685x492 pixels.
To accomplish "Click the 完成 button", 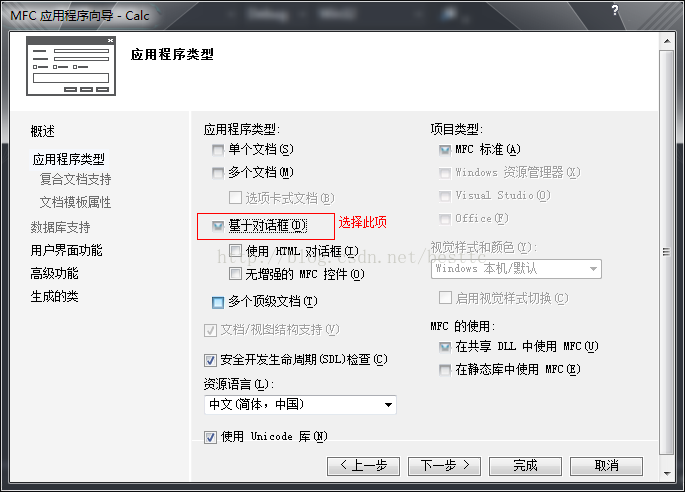I will click(x=525, y=466).
